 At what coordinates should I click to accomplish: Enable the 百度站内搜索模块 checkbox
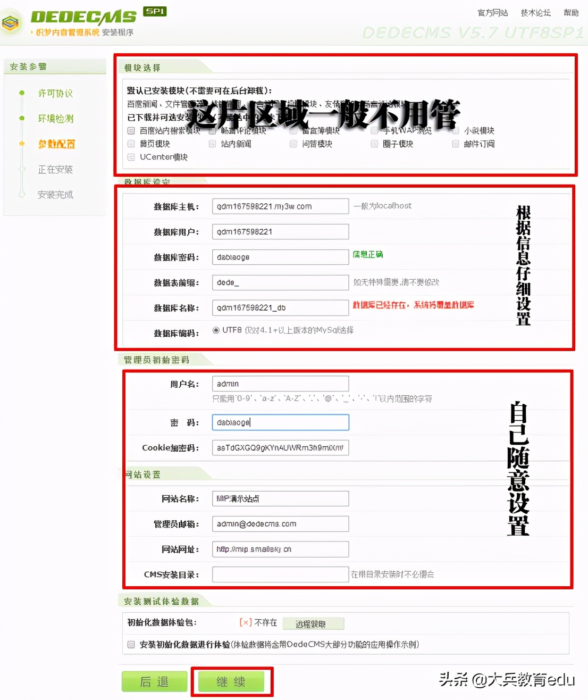click(x=131, y=130)
